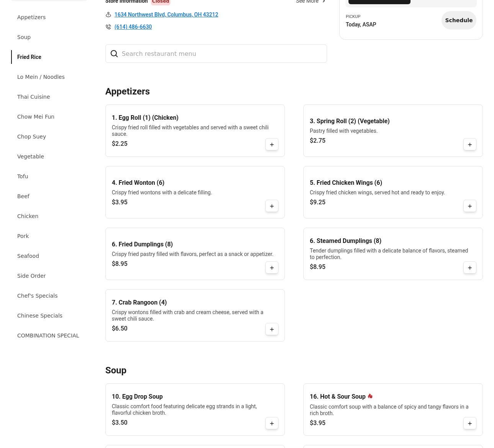
Task: Select COMBINATION SPECIAL category
Action: (x=48, y=336)
